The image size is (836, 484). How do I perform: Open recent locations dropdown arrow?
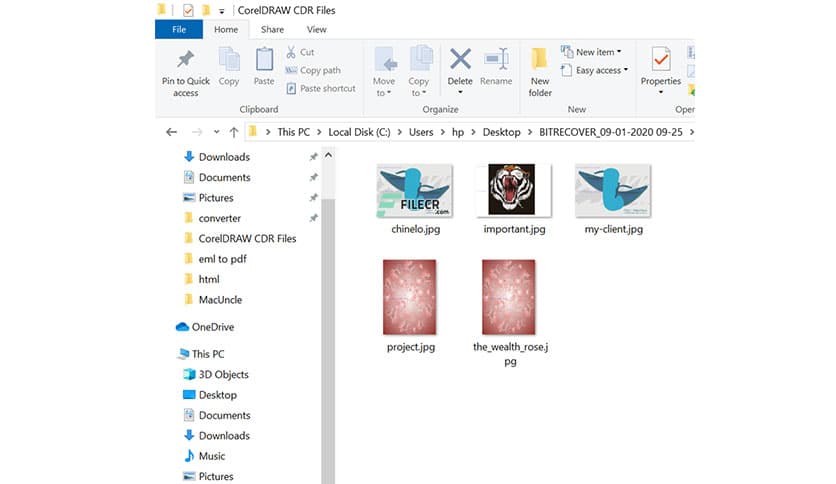click(216, 132)
